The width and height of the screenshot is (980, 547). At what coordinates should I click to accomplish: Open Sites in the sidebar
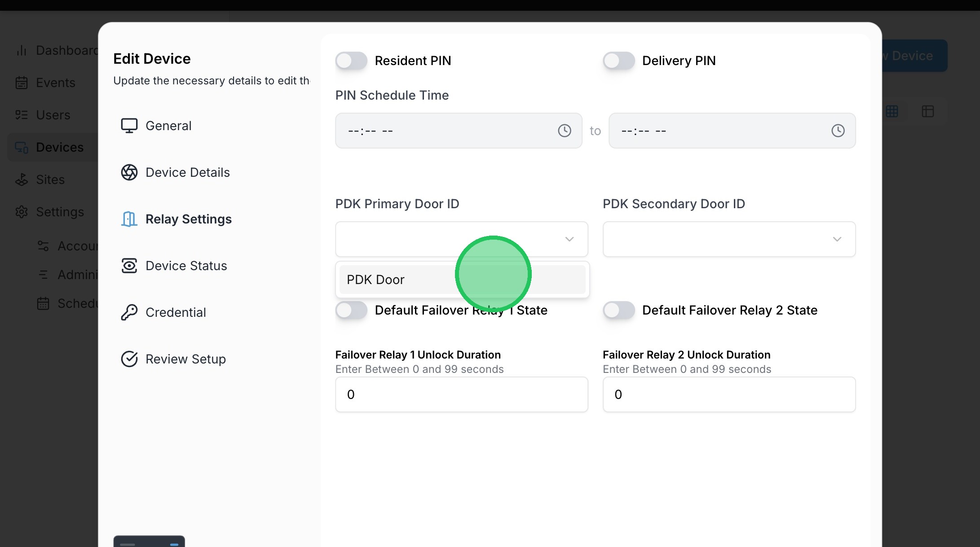[x=50, y=179]
